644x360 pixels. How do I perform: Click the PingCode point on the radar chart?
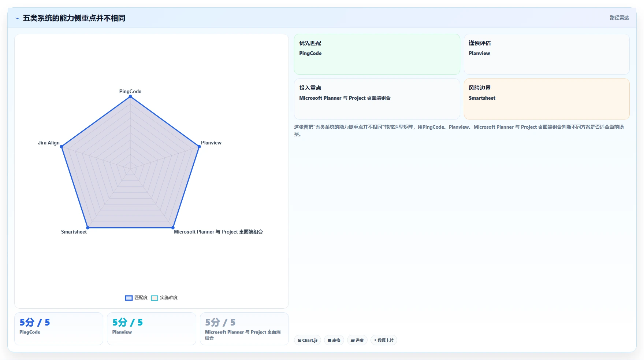point(130,96)
